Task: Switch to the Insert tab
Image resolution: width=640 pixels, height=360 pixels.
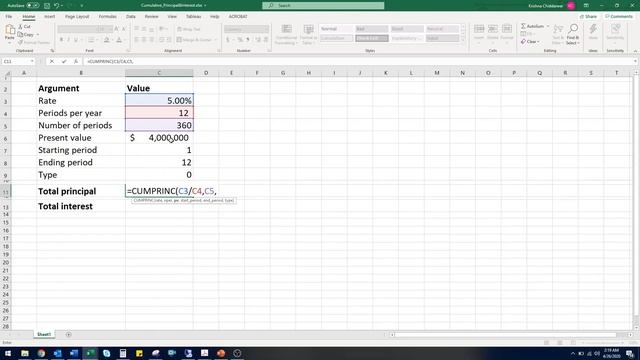Action: pos(49,17)
